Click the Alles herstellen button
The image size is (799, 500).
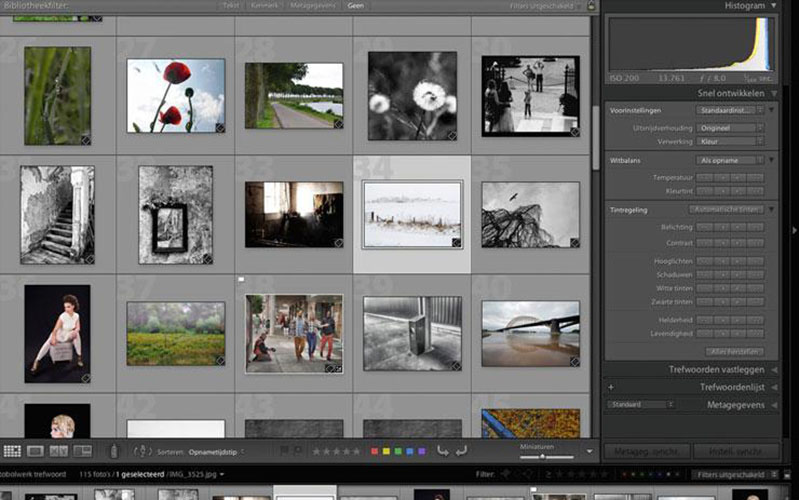(x=735, y=352)
